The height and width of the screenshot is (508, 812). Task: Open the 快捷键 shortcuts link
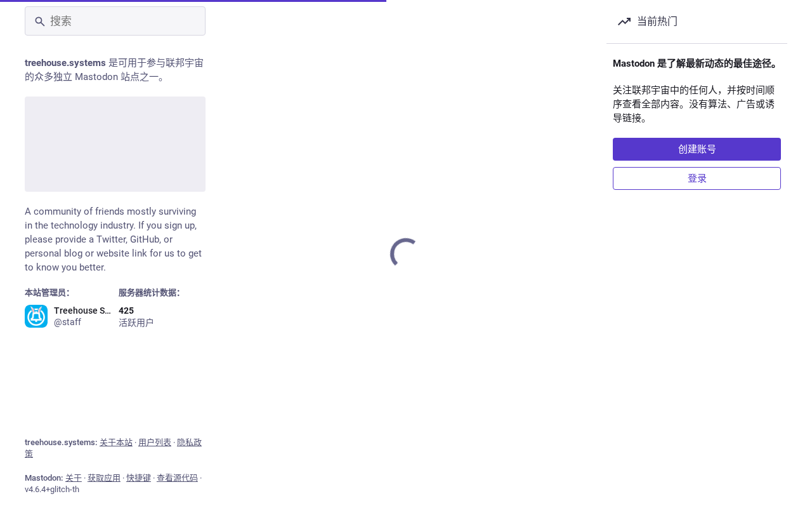click(138, 478)
